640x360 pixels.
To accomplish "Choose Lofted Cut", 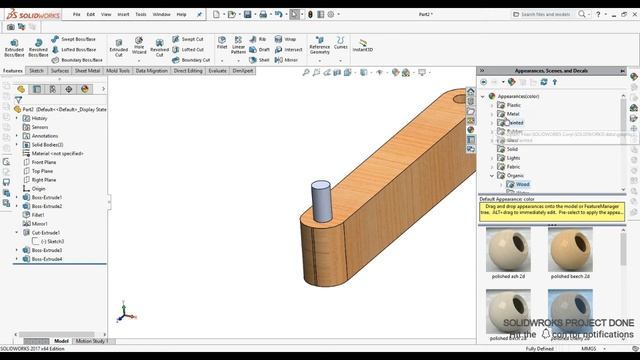I will (188, 49).
